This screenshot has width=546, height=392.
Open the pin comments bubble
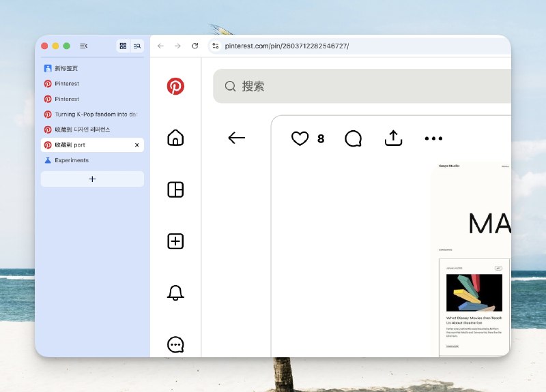(353, 138)
